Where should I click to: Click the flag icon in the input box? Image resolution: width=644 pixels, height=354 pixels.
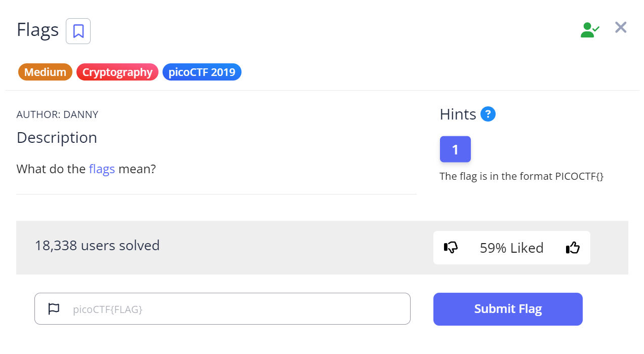pos(54,308)
